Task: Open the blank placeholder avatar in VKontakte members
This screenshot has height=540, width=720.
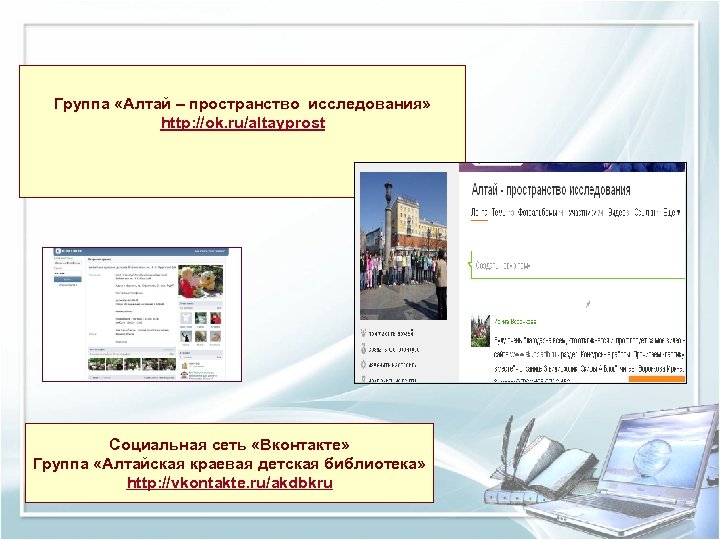Action: click(x=186, y=318)
